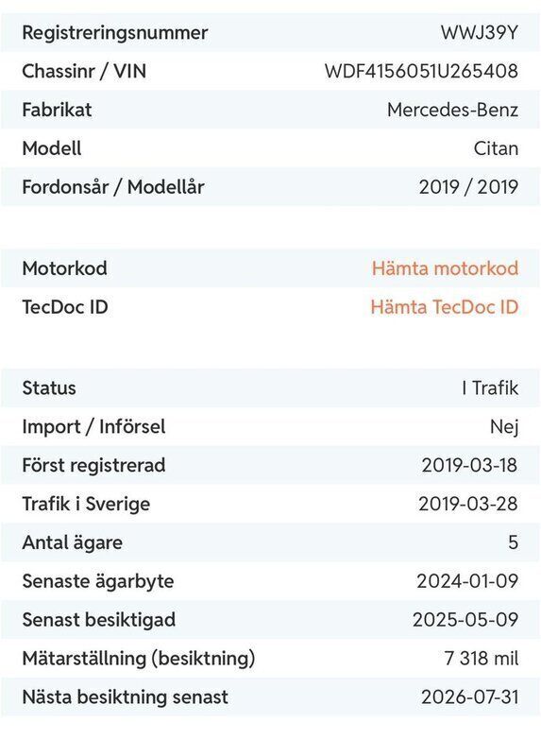
Task: Select the VIN value WDF4156051U265408
Action: pyautogui.click(x=421, y=71)
